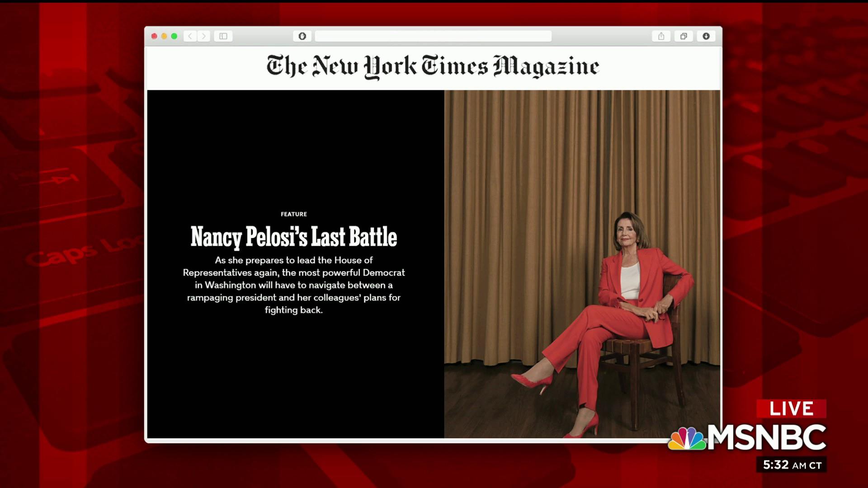Screen dimensions: 868x488
Task: Show all tabs overview button
Action: point(684,36)
